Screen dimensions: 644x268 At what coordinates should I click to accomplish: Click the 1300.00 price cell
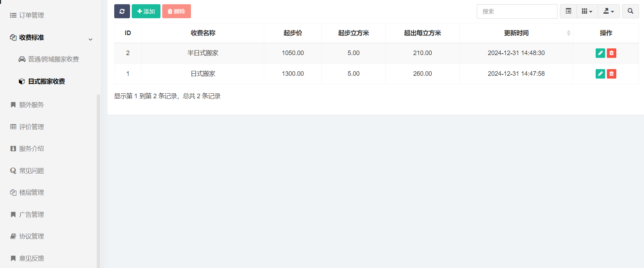click(293, 74)
